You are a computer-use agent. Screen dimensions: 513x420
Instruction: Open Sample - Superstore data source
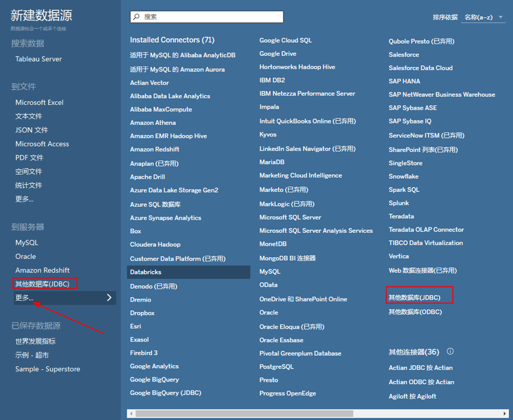coord(48,369)
